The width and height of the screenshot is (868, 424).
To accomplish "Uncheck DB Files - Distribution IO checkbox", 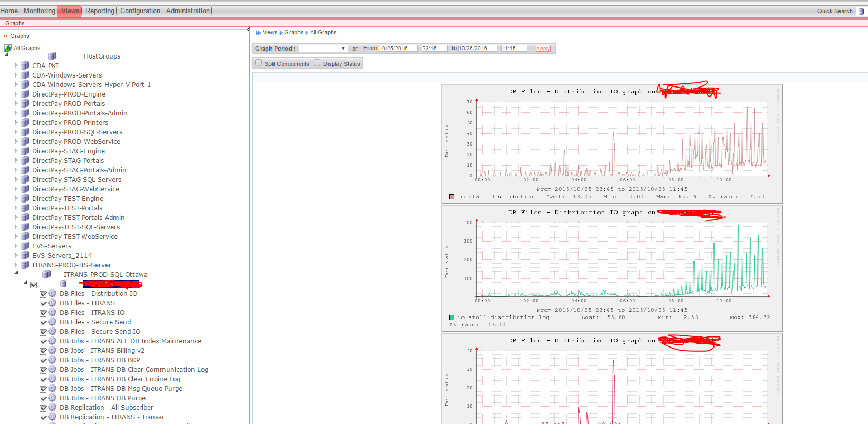I will [43, 294].
